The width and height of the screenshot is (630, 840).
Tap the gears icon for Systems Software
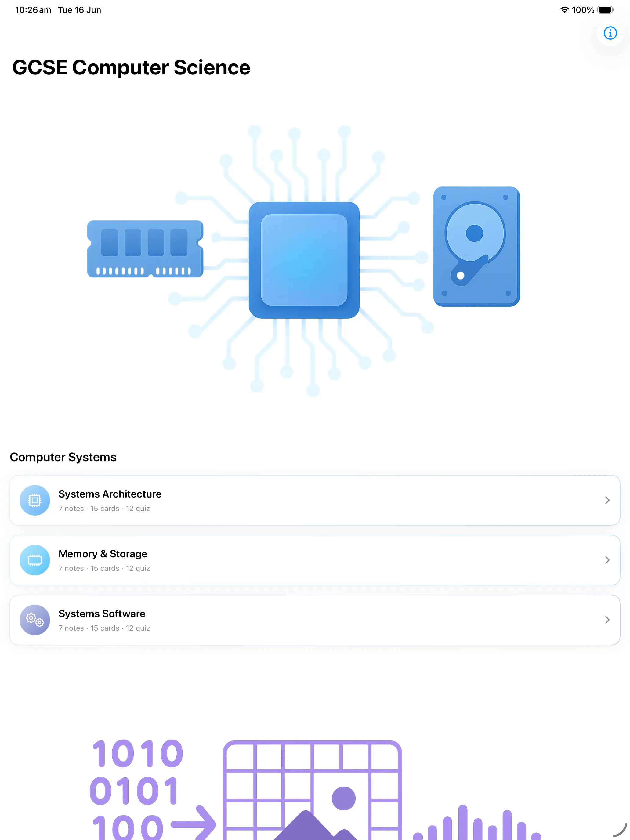(x=34, y=620)
